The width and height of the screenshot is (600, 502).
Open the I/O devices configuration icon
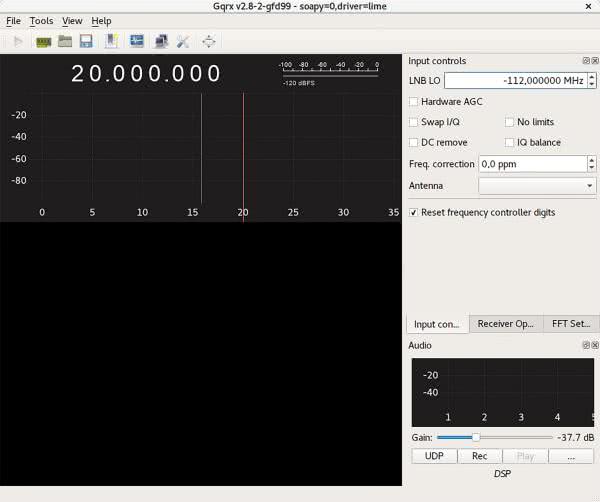point(43,41)
